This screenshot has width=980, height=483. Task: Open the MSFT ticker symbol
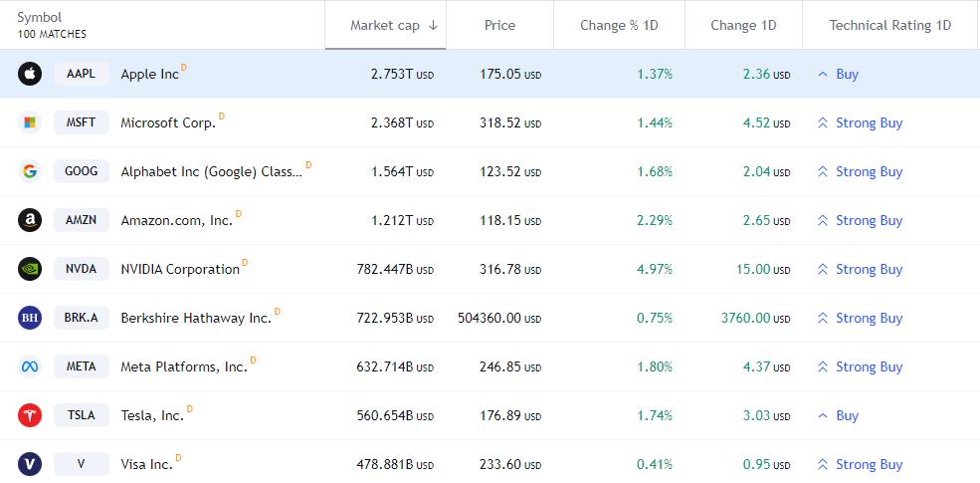[x=82, y=122]
